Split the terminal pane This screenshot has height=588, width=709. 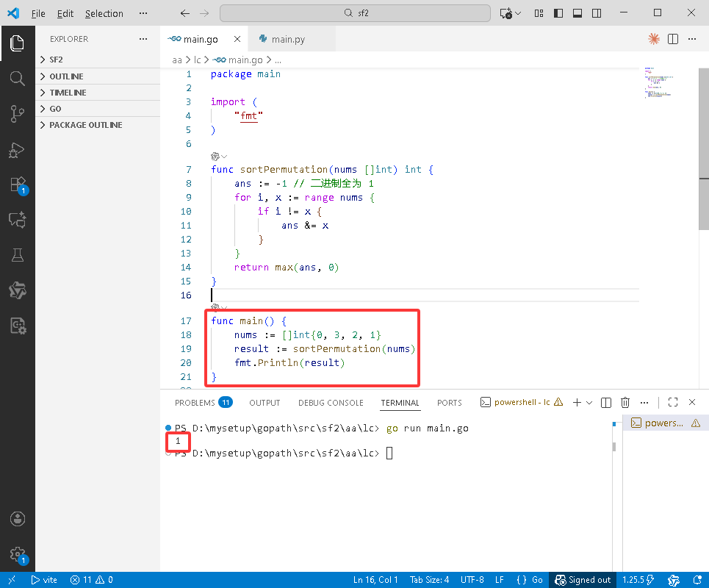[x=606, y=402]
